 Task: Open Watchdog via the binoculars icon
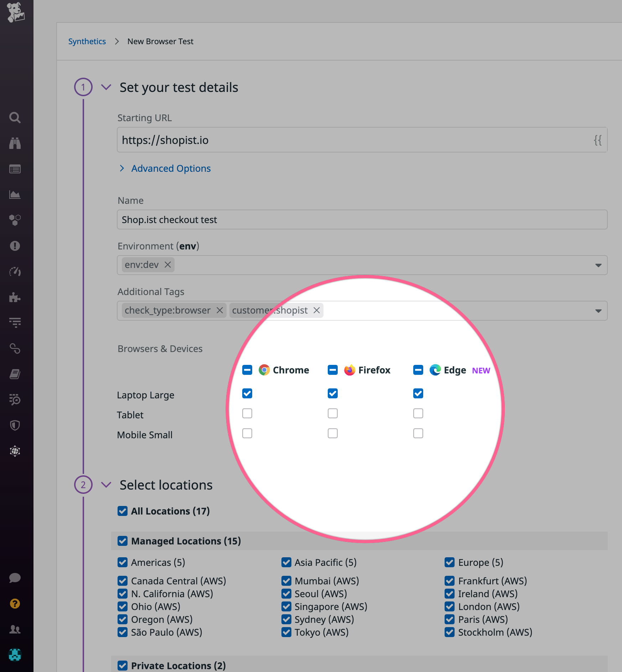click(15, 144)
